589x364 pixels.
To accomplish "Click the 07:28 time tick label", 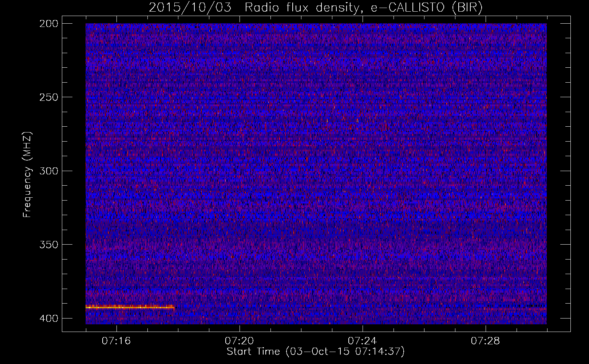I will (486, 341).
